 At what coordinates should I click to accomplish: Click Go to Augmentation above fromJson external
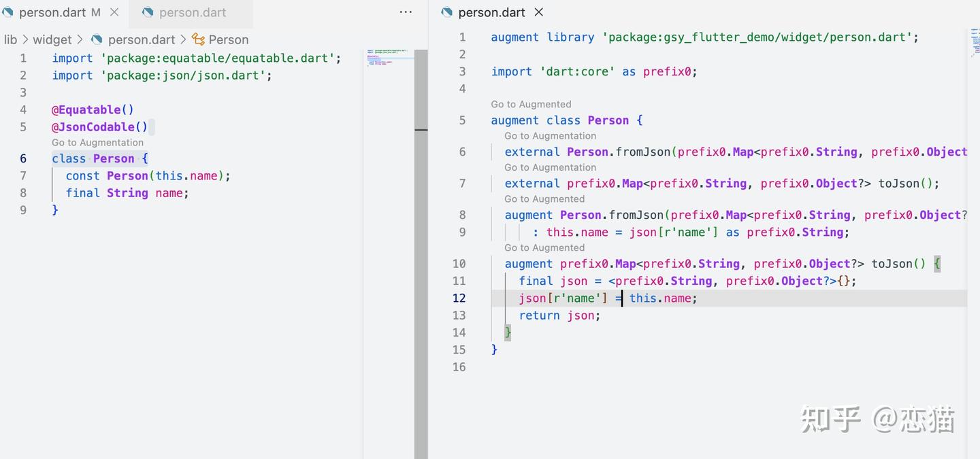click(550, 136)
